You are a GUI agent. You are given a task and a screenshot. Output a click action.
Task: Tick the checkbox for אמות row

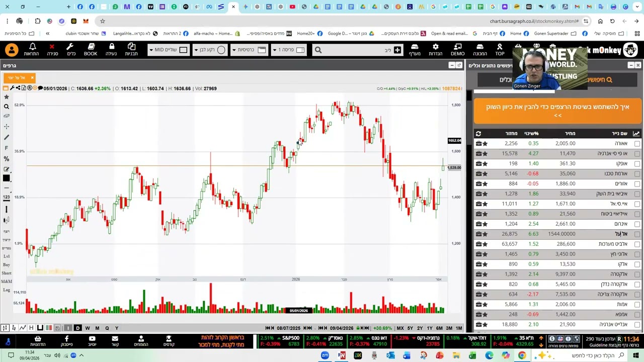point(637,304)
